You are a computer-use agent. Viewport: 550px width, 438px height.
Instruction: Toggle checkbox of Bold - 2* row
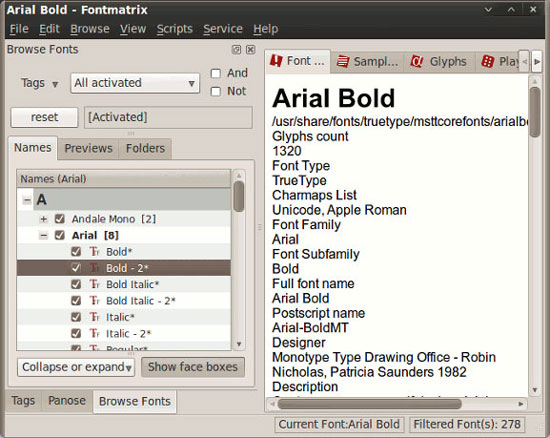(x=76, y=268)
